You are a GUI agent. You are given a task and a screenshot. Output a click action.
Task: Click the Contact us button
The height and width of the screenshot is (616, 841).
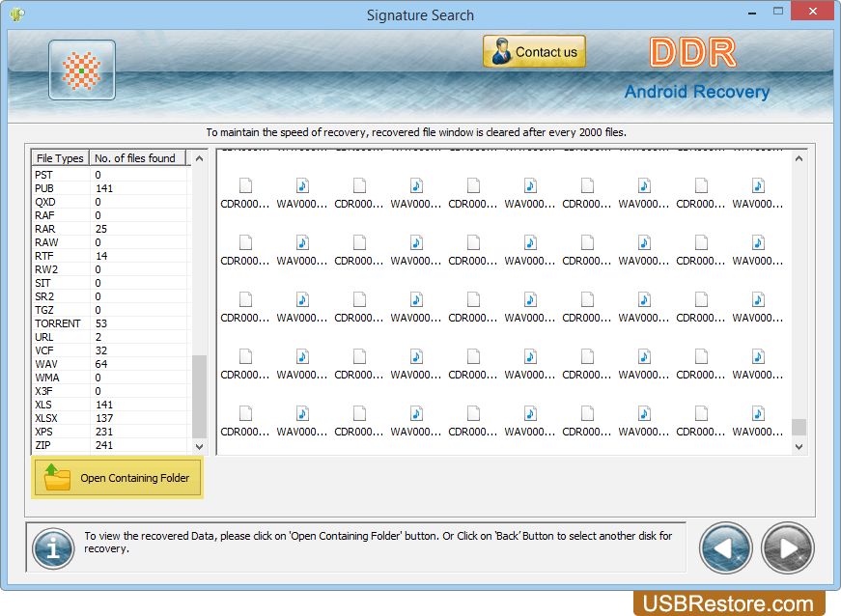[534, 51]
